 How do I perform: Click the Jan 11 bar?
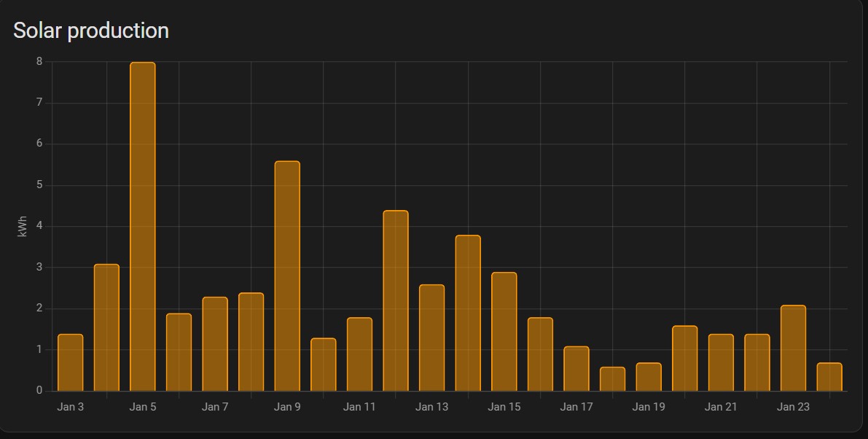[x=359, y=354]
